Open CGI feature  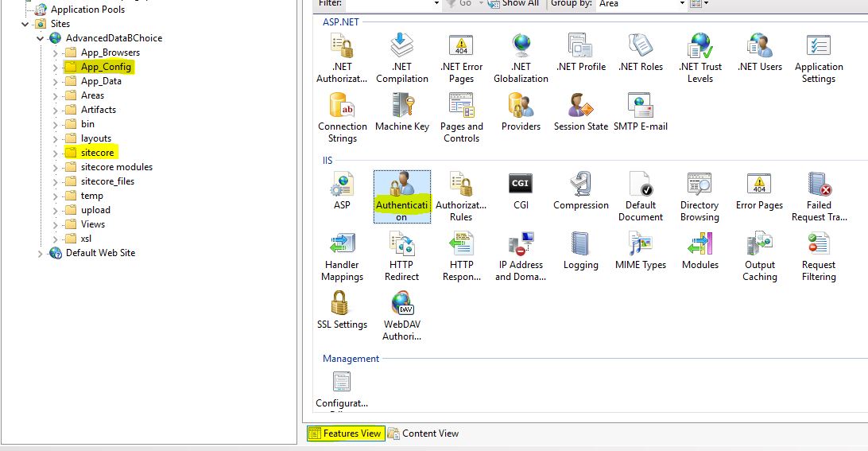(x=521, y=191)
